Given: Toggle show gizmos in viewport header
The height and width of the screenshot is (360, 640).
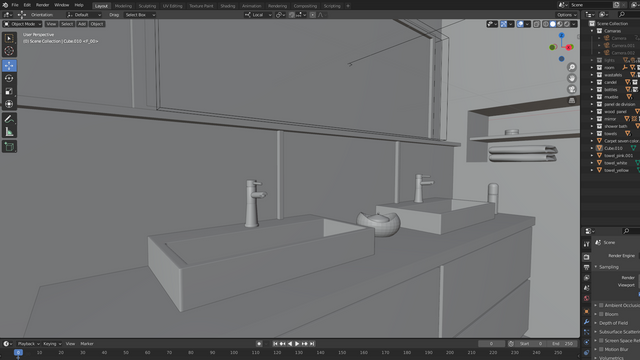Looking at the screenshot, I should (504, 24).
